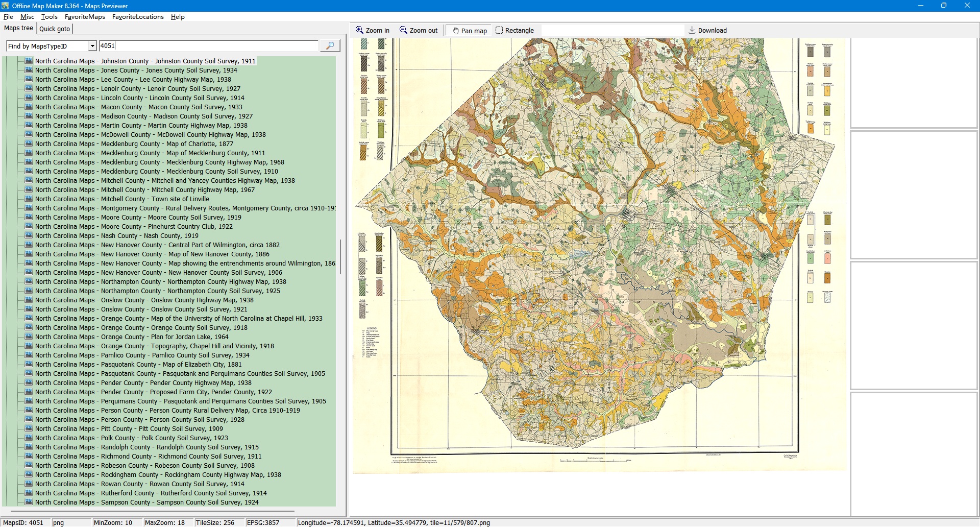The height and width of the screenshot is (527, 980).
Task: Open the FavoriteMaps menu
Action: point(85,17)
